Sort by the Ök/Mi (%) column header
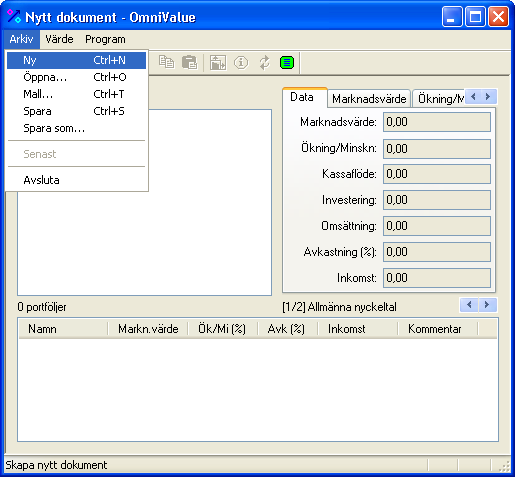Image resolution: width=515 pixels, height=477 pixels. (x=223, y=329)
